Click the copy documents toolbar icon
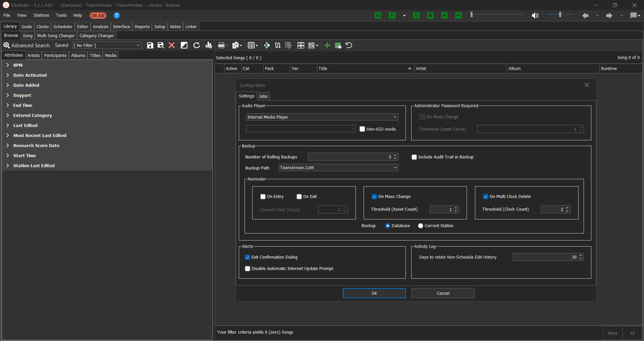 tap(235, 45)
